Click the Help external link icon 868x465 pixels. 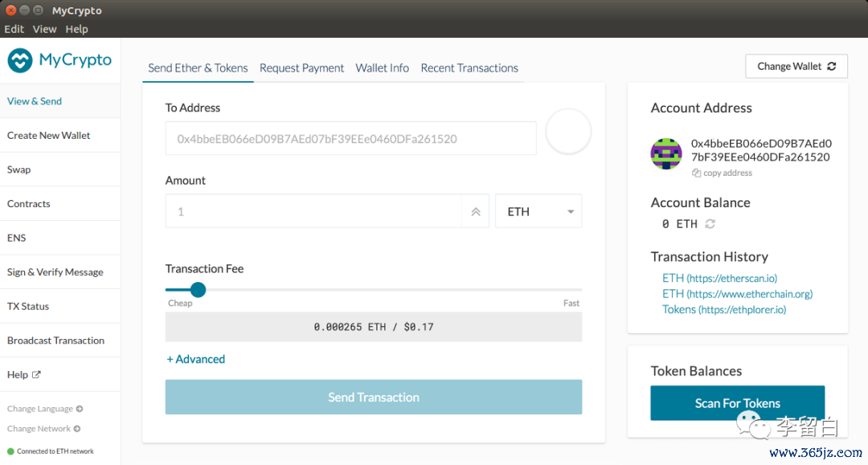click(36, 375)
